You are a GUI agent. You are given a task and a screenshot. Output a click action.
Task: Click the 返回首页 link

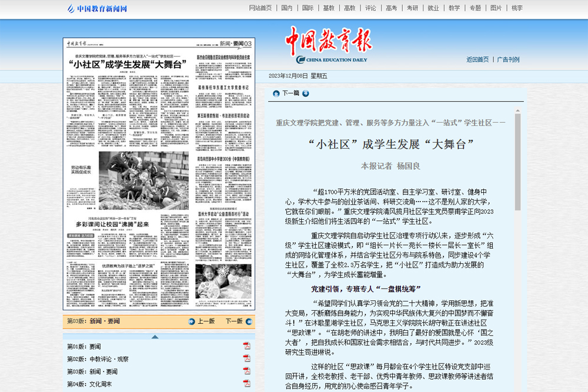477,59
